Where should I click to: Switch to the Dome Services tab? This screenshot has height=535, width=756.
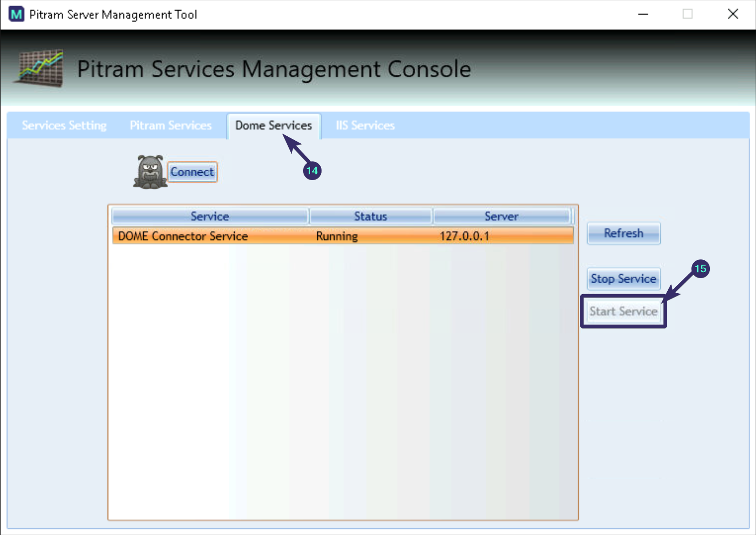pos(273,126)
